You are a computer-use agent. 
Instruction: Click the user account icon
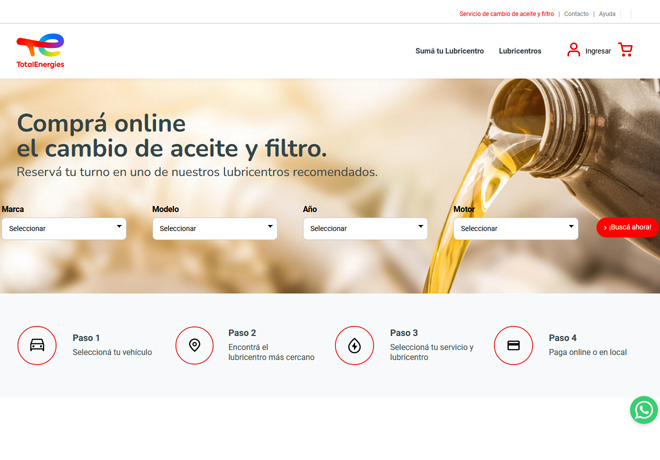point(573,50)
